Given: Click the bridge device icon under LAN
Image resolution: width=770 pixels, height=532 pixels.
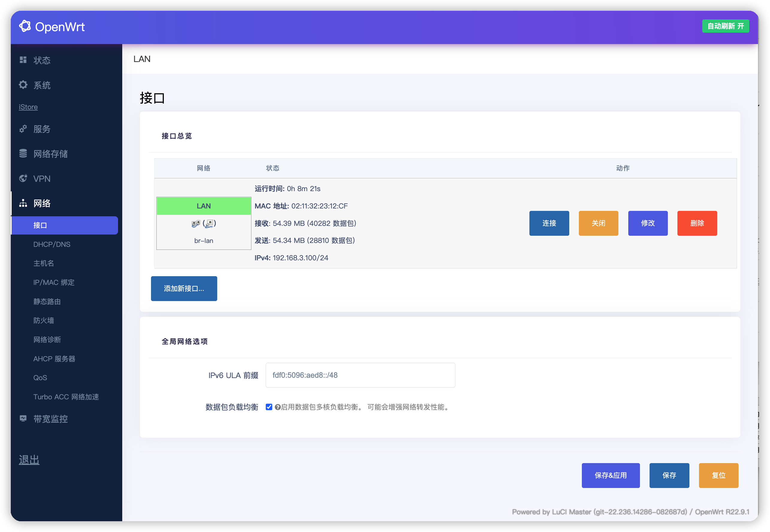Looking at the screenshot, I should (196, 224).
